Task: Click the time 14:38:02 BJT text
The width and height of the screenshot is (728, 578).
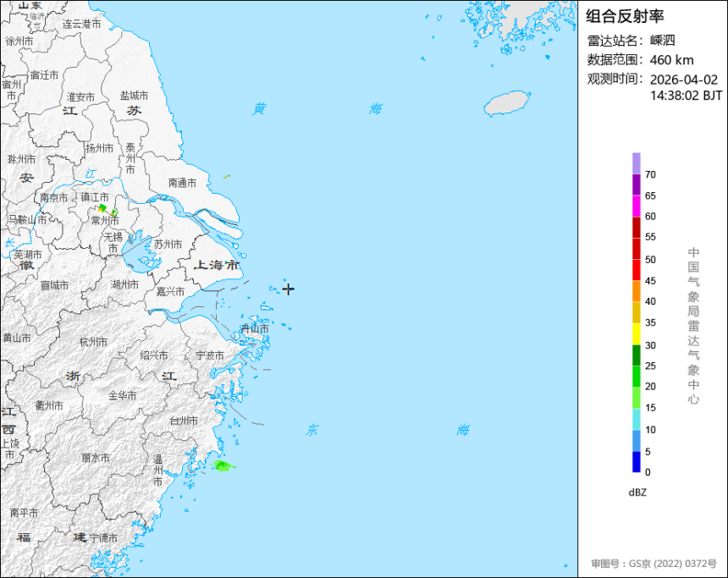Action: 686,96
